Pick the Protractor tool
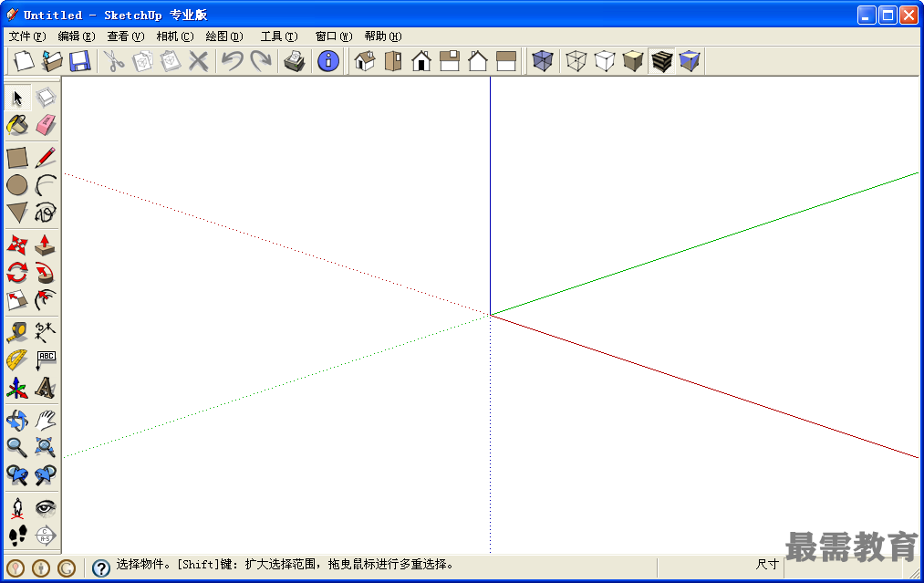This screenshot has height=583, width=924. 17,360
